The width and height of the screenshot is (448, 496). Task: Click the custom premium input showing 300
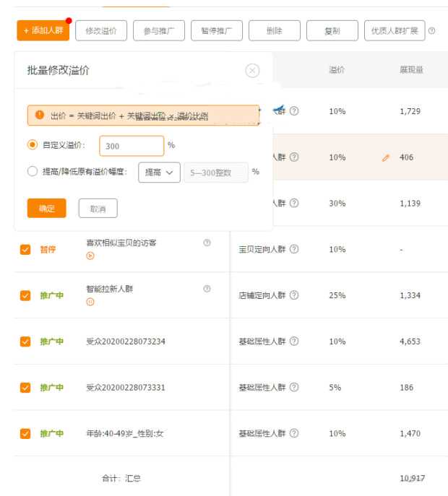(132, 146)
